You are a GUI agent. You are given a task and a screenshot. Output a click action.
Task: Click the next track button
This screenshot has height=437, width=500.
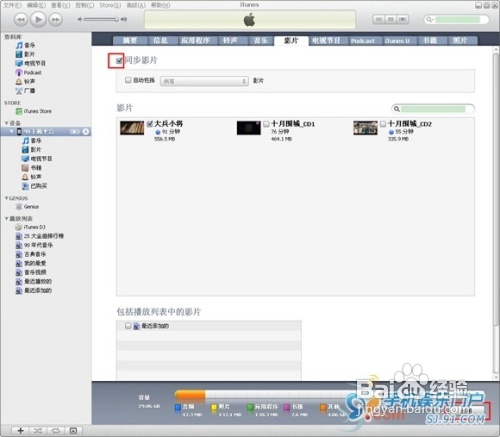click(x=55, y=19)
